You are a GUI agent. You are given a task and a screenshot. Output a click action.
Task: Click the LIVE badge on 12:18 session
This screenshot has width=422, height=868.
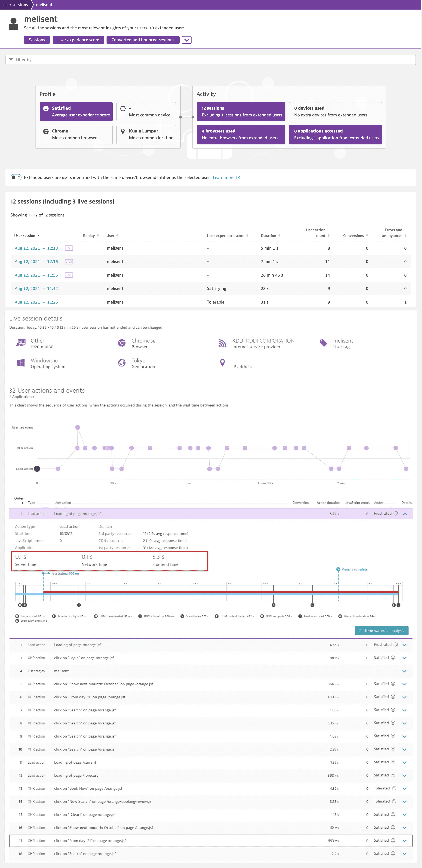tap(69, 248)
